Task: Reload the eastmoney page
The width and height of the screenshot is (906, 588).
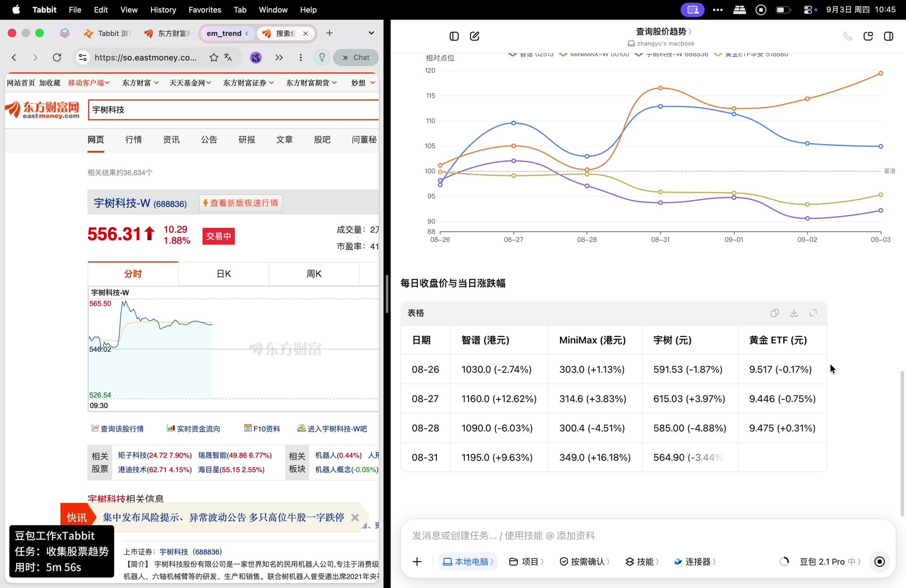Action: 57,58
